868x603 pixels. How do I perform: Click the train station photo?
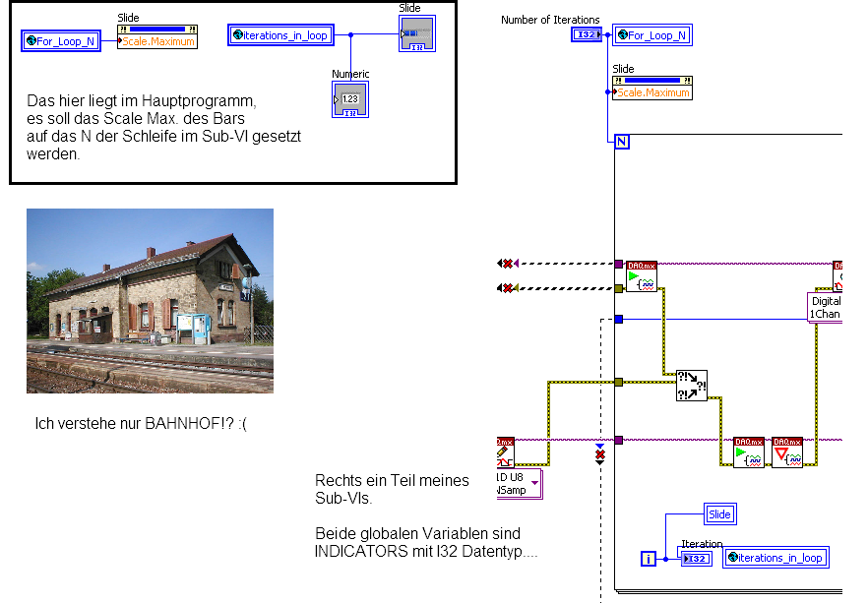[150, 301]
